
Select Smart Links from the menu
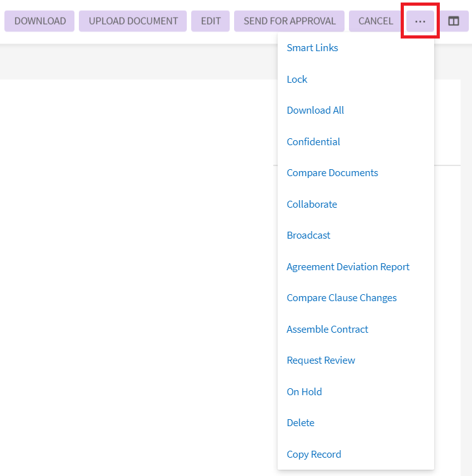tap(312, 48)
